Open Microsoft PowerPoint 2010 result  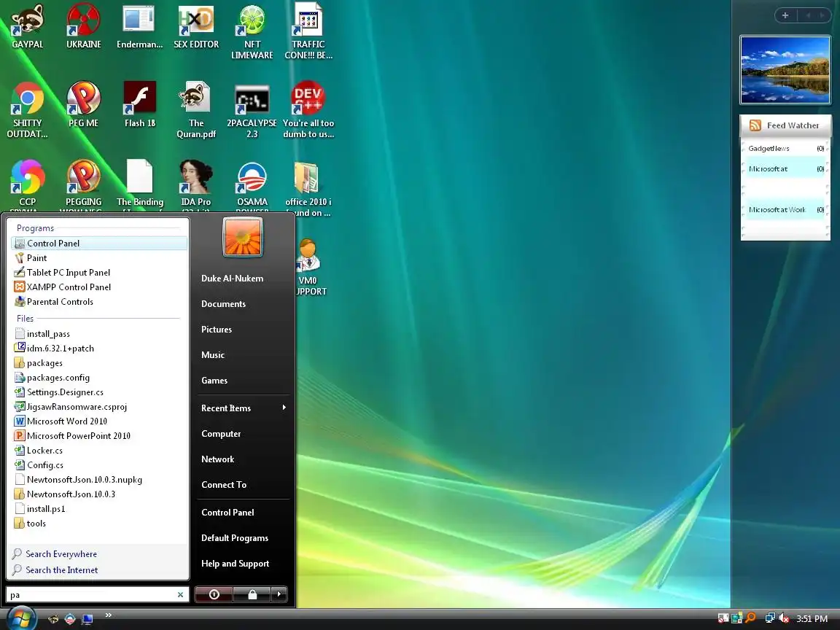[x=99, y=435]
